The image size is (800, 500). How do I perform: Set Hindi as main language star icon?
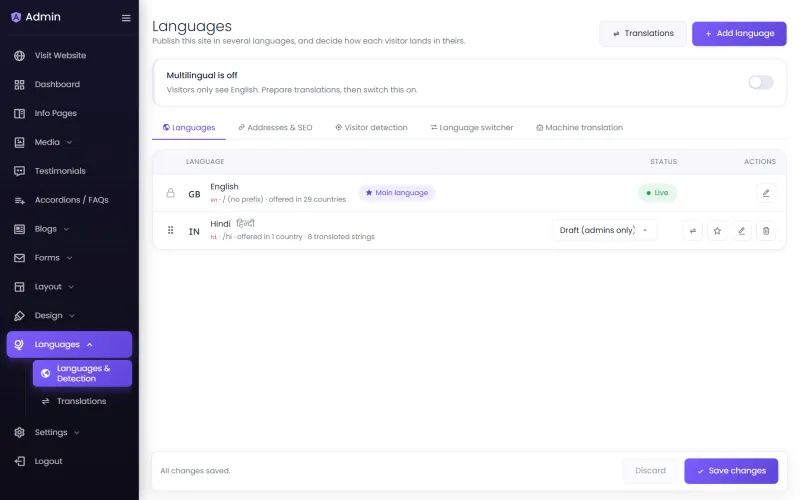[x=717, y=231]
